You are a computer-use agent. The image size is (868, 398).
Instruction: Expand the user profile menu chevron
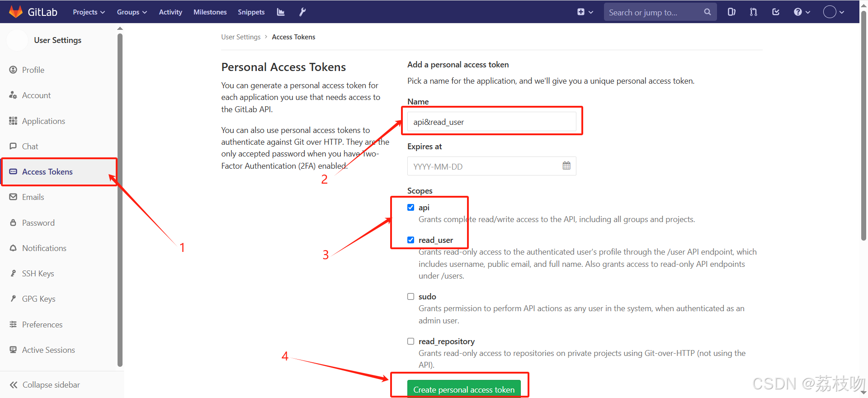842,12
